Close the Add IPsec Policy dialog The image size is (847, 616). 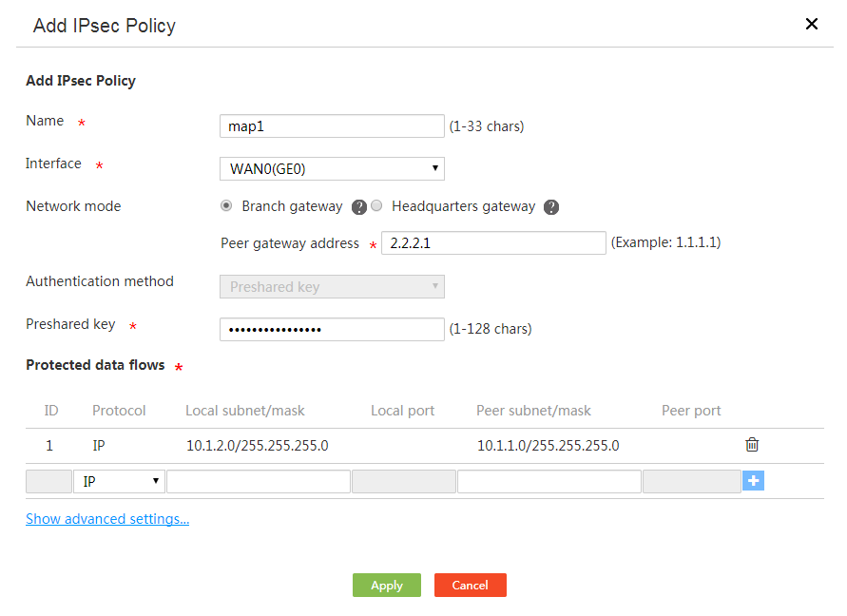coord(811,24)
